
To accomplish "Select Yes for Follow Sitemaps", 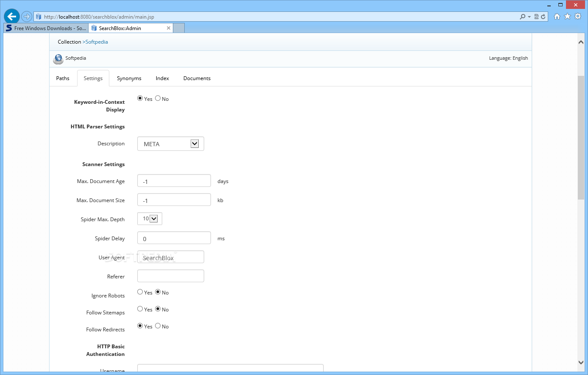I will point(140,309).
